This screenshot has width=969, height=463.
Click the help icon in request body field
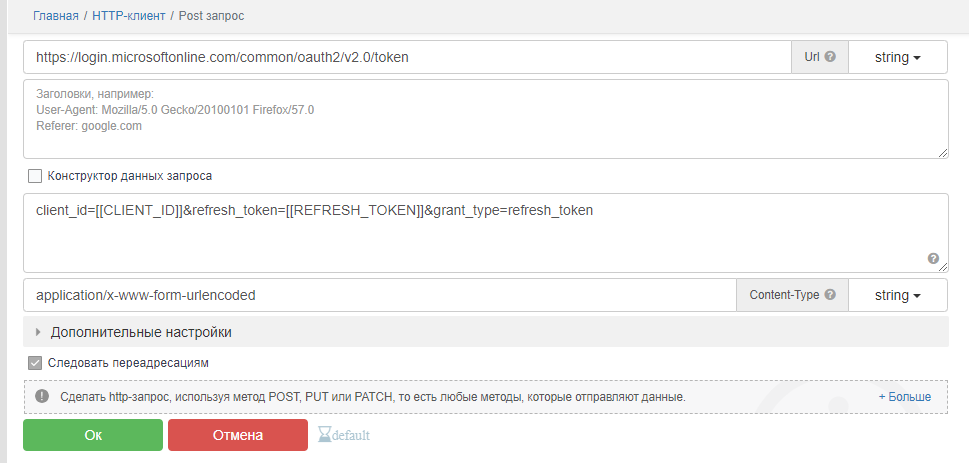point(933,258)
